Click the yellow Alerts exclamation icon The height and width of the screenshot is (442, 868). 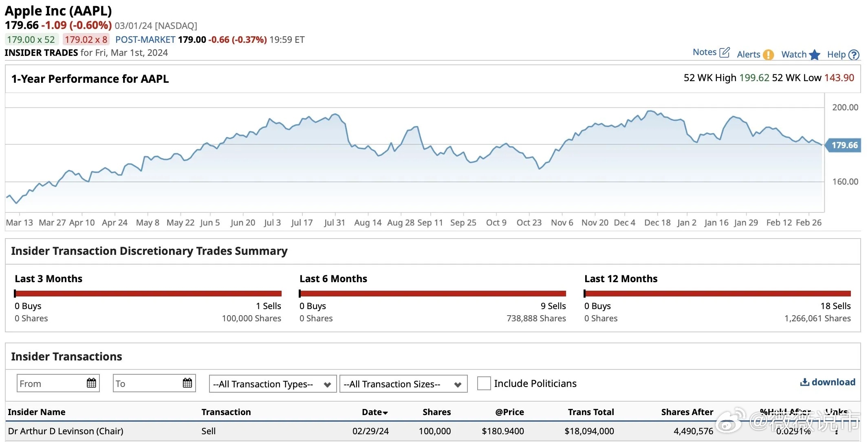click(768, 55)
